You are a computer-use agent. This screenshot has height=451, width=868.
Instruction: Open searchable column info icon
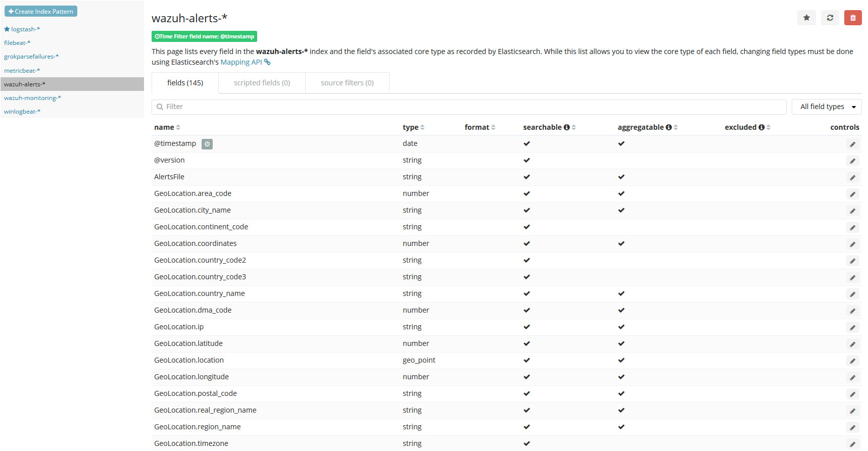click(x=566, y=127)
